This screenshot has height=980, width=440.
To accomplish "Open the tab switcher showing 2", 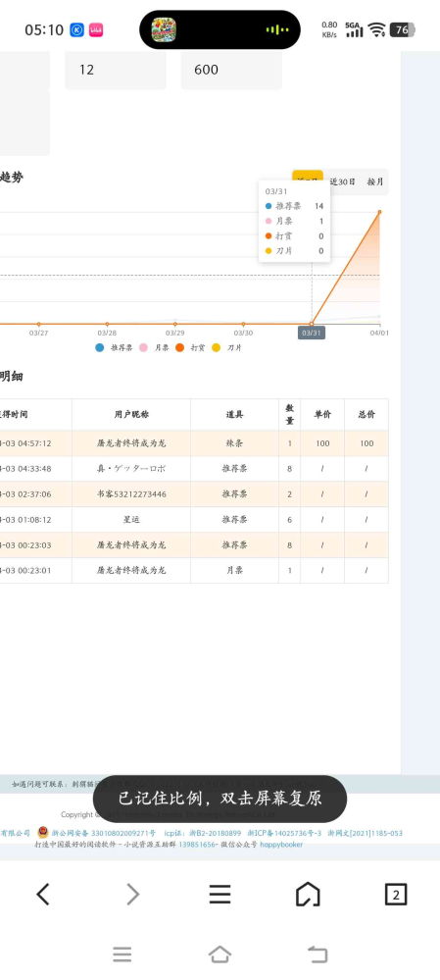I will [396, 895].
